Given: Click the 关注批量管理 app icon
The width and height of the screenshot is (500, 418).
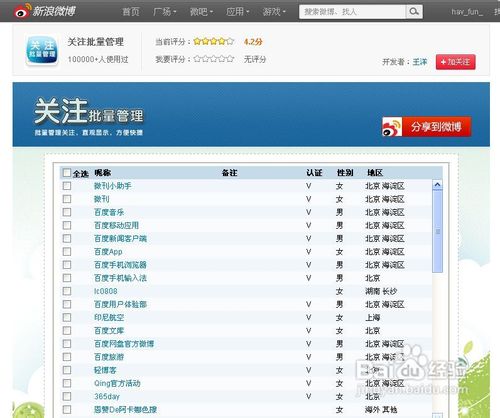Looking at the screenshot, I should click(42, 51).
